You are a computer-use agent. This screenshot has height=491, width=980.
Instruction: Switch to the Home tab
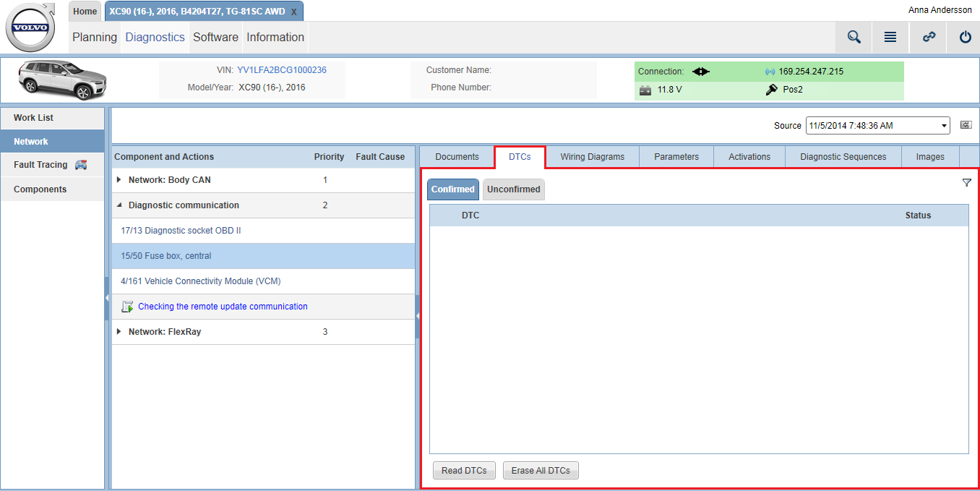85,12
